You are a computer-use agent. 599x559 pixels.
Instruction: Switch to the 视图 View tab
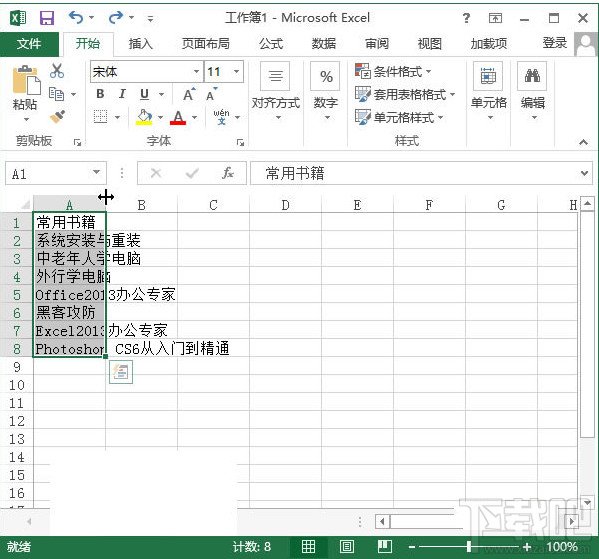click(429, 44)
